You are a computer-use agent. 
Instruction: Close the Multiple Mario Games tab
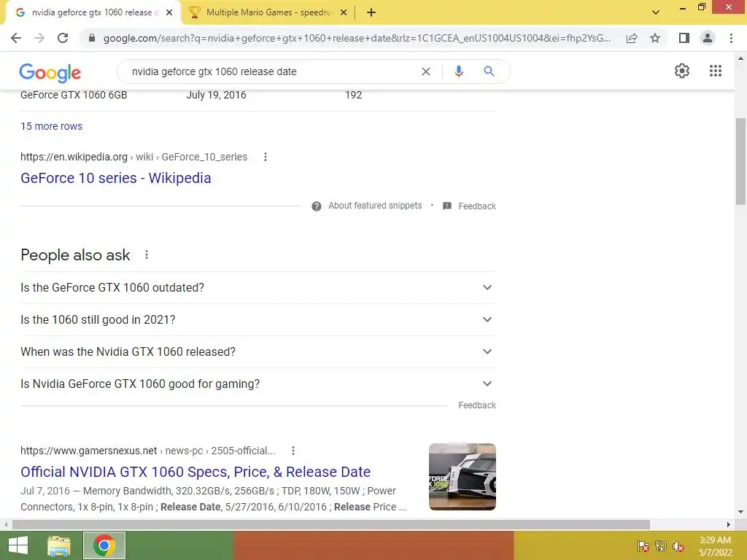[344, 13]
